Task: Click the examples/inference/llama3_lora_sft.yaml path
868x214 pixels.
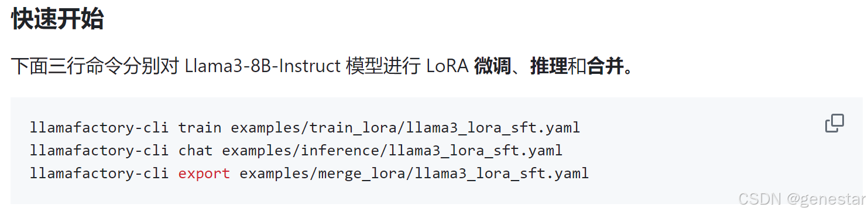Action: click(392, 150)
